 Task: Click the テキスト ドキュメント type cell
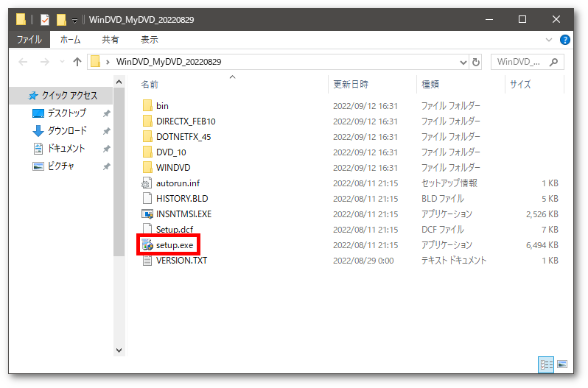coord(454,261)
